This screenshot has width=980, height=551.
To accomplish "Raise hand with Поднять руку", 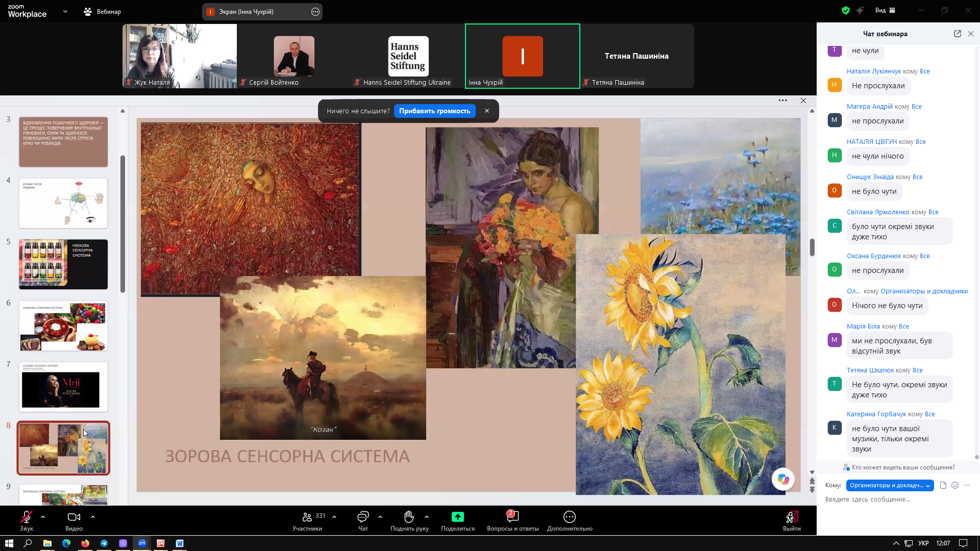I will (x=409, y=521).
